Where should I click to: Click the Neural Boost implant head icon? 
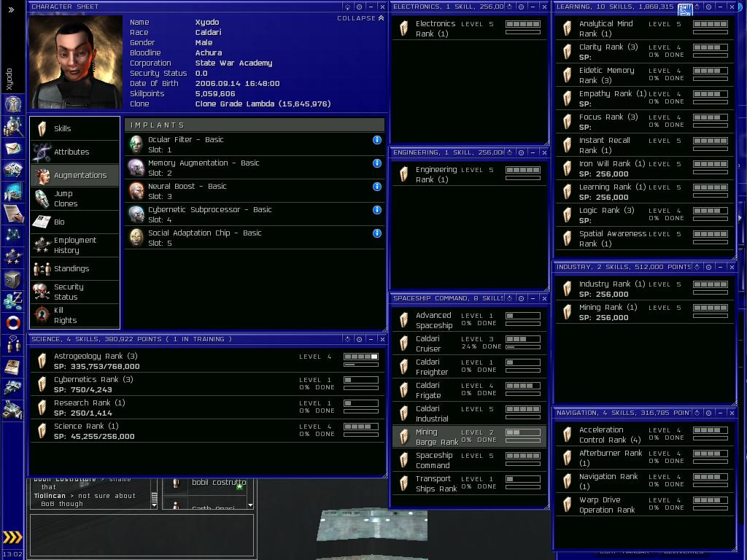tap(136, 190)
